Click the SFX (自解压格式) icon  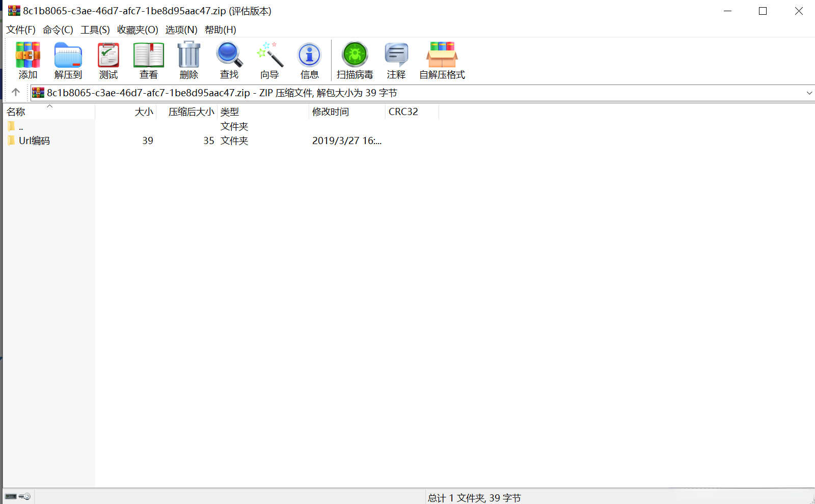coord(442,60)
